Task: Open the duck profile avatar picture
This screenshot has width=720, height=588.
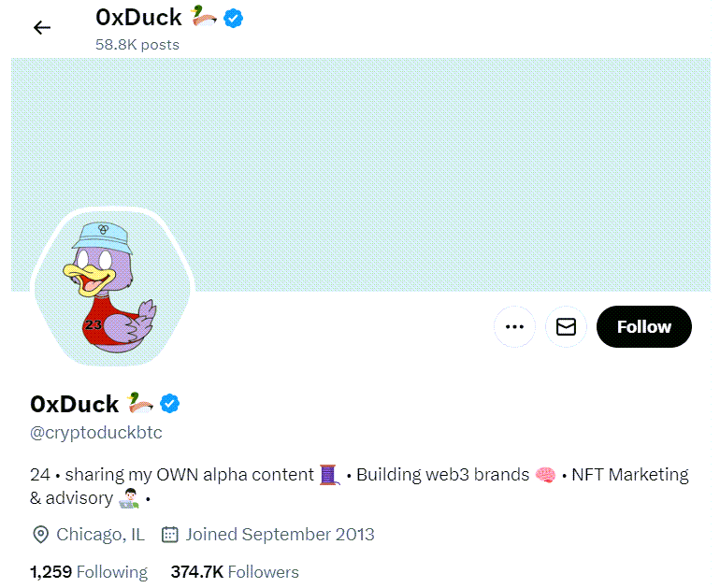Action: 111,286
